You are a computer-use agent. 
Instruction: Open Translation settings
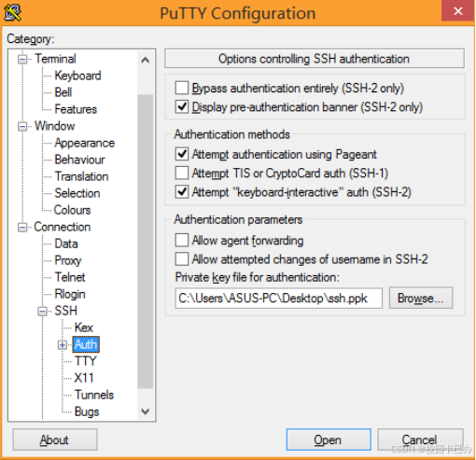(81, 176)
